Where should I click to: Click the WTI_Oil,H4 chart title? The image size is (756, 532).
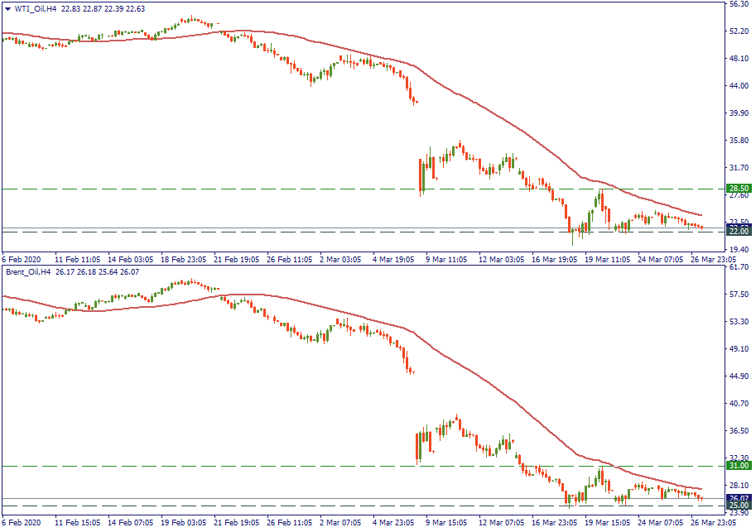point(35,9)
